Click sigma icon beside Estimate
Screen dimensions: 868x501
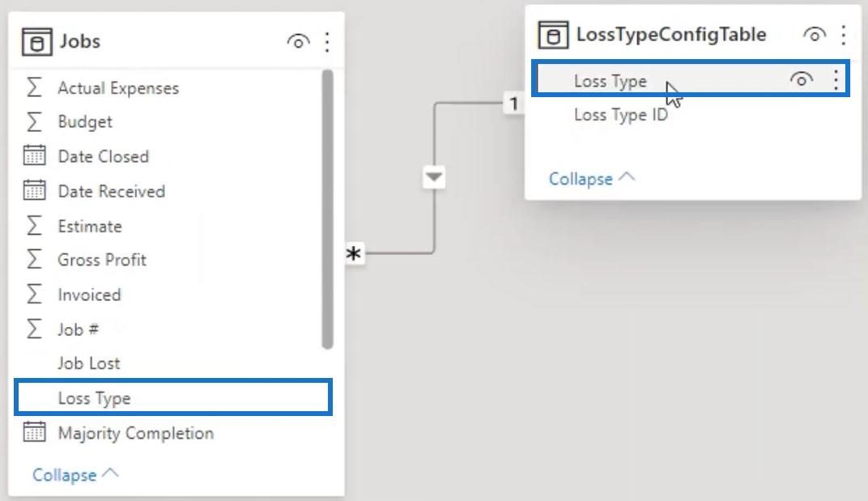point(34,226)
